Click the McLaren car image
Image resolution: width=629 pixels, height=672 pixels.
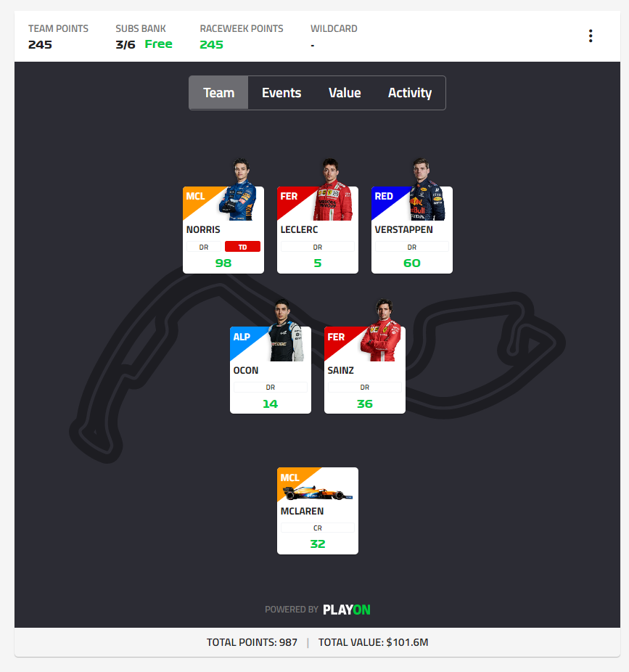click(318, 493)
